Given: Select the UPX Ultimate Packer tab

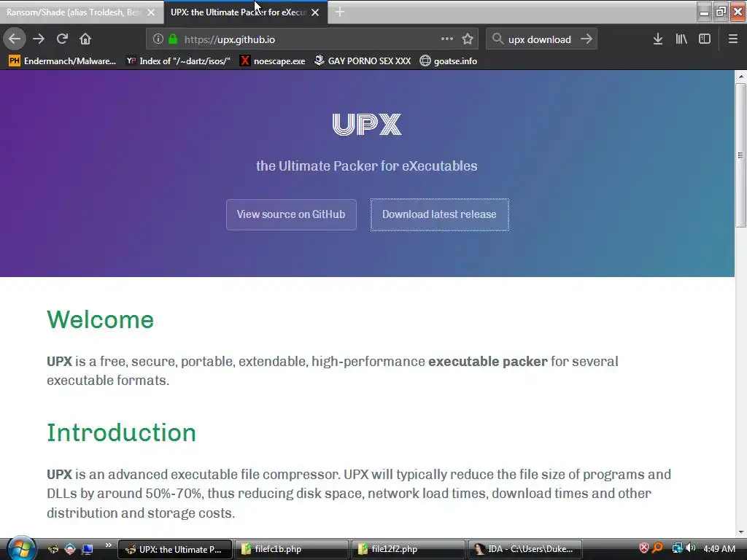Looking at the screenshot, I should (x=238, y=12).
